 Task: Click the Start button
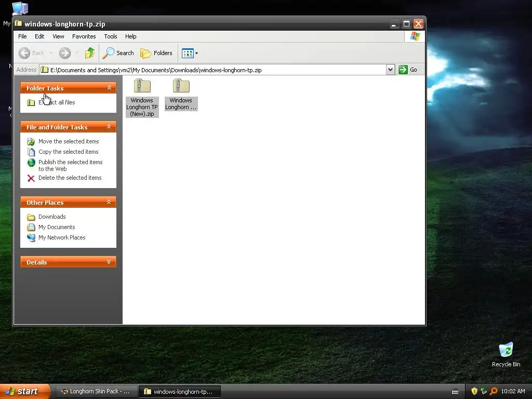[x=24, y=391]
